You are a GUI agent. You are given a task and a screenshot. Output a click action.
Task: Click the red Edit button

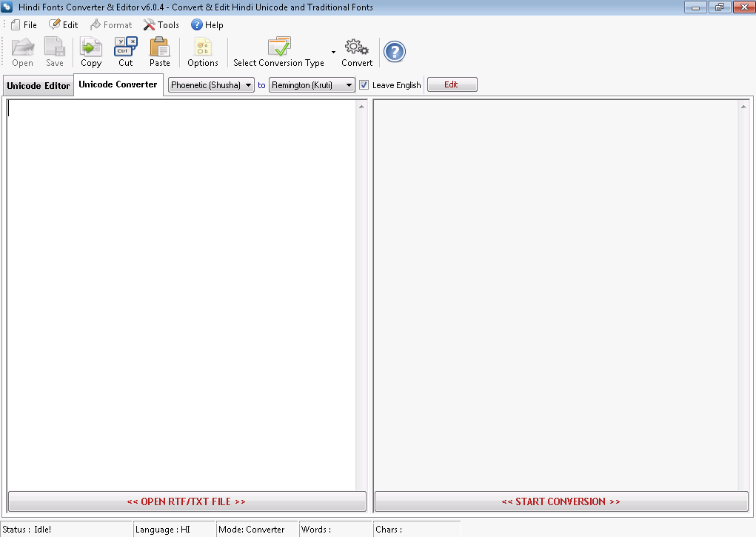click(452, 84)
